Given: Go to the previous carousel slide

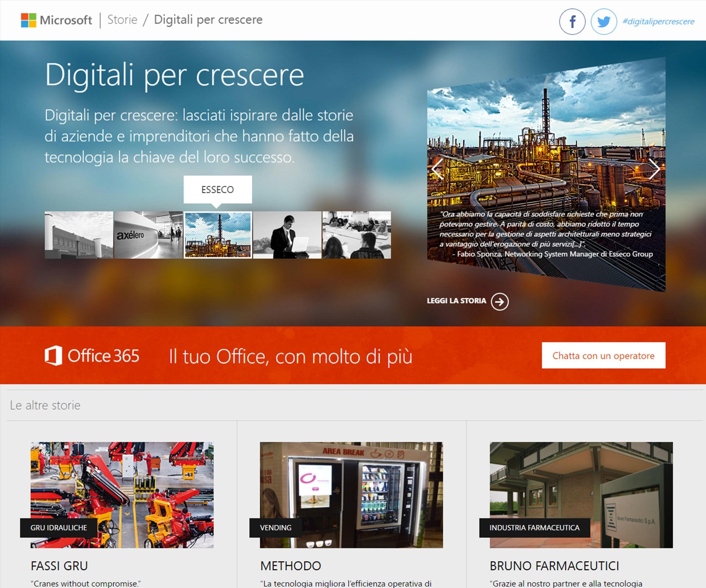Looking at the screenshot, I should pos(437,169).
